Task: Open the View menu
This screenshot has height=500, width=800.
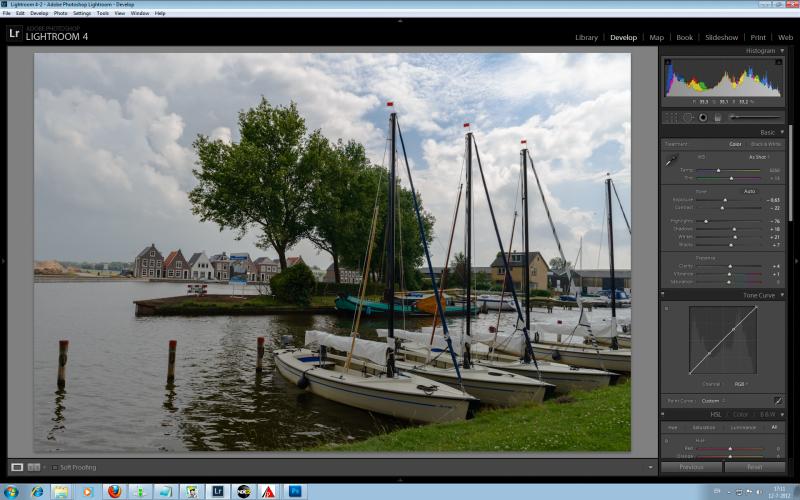Action: [x=120, y=13]
